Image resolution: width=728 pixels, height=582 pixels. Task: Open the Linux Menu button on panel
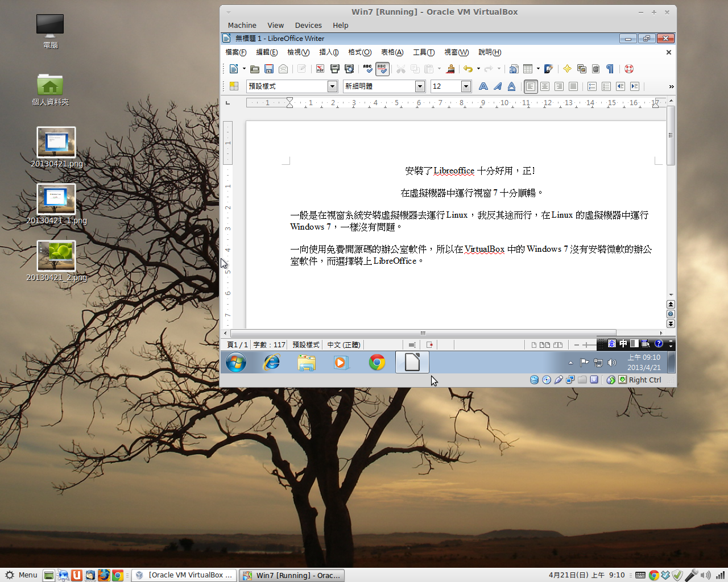pos(21,575)
